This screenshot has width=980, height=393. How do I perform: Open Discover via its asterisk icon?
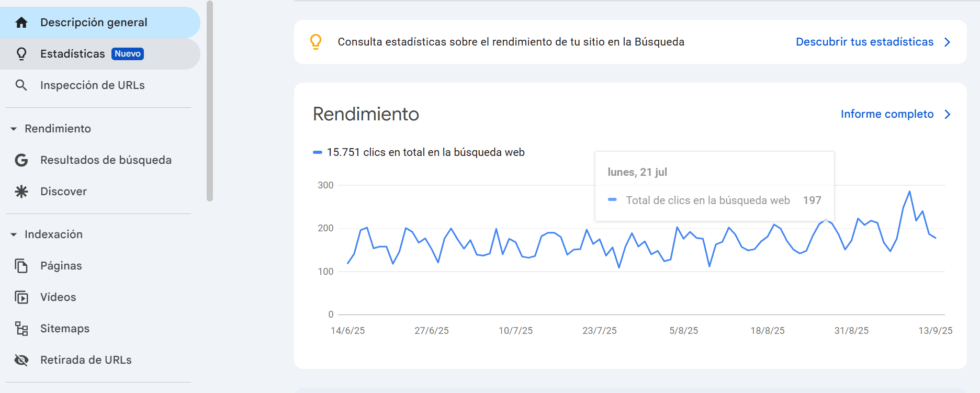point(21,192)
